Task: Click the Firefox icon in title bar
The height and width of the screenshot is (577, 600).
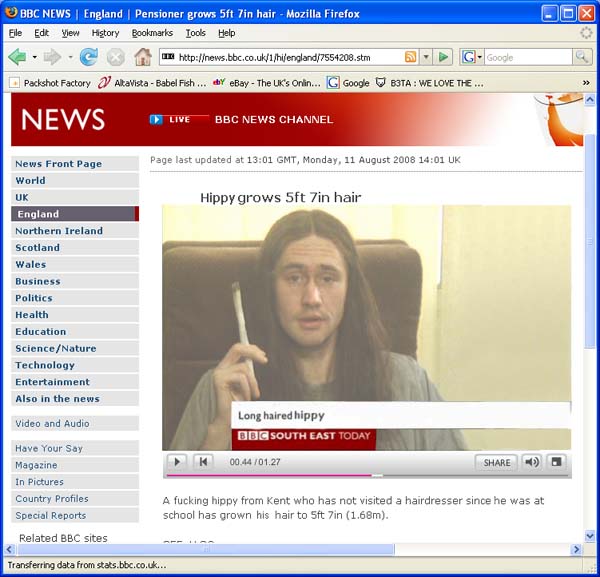Action: tap(11, 13)
